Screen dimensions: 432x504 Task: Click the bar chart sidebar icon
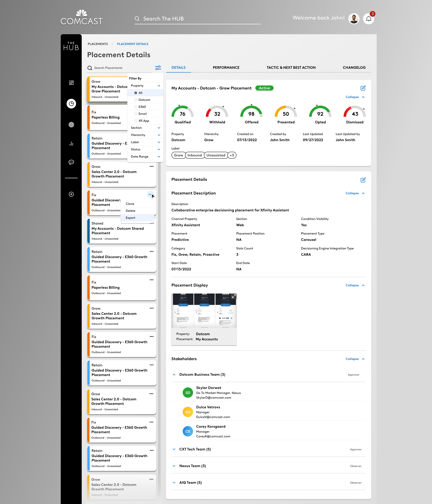click(x=71, y=144)
